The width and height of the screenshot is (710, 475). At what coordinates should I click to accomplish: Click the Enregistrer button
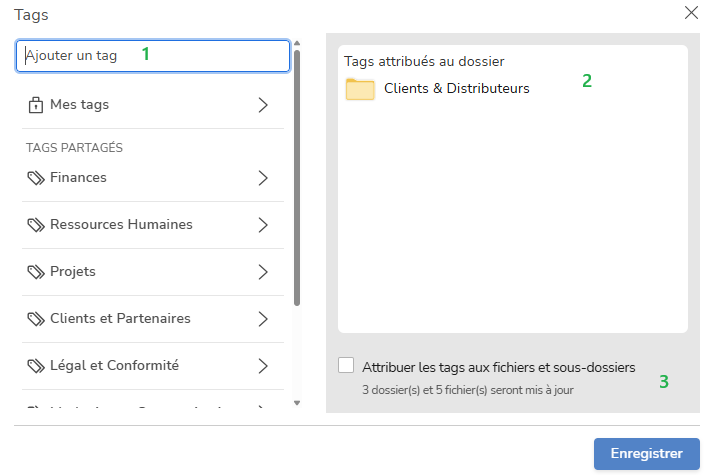646,453
